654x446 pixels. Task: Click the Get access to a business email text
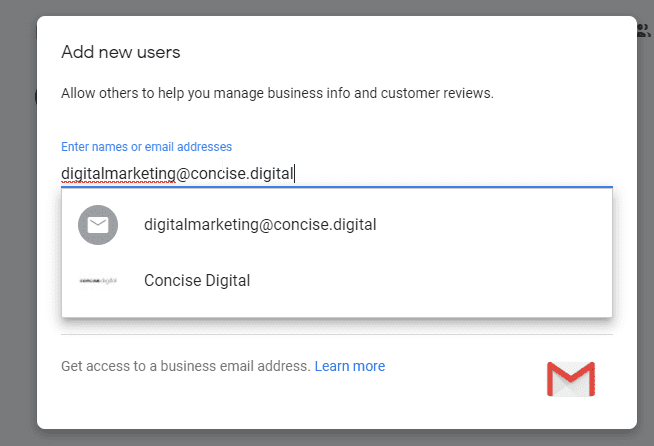[185, 366]
